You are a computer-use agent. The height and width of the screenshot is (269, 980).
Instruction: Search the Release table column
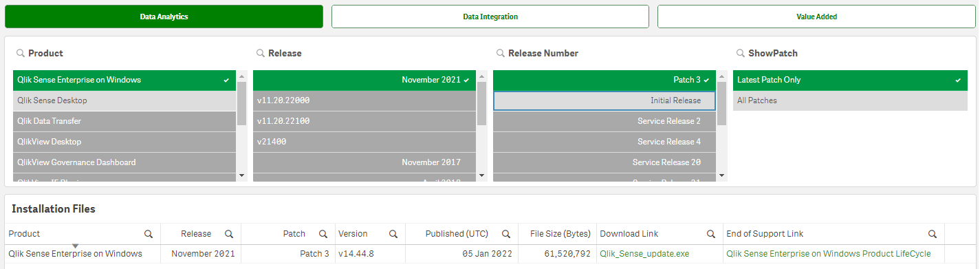pyautogui.click(x=229, y=234)
